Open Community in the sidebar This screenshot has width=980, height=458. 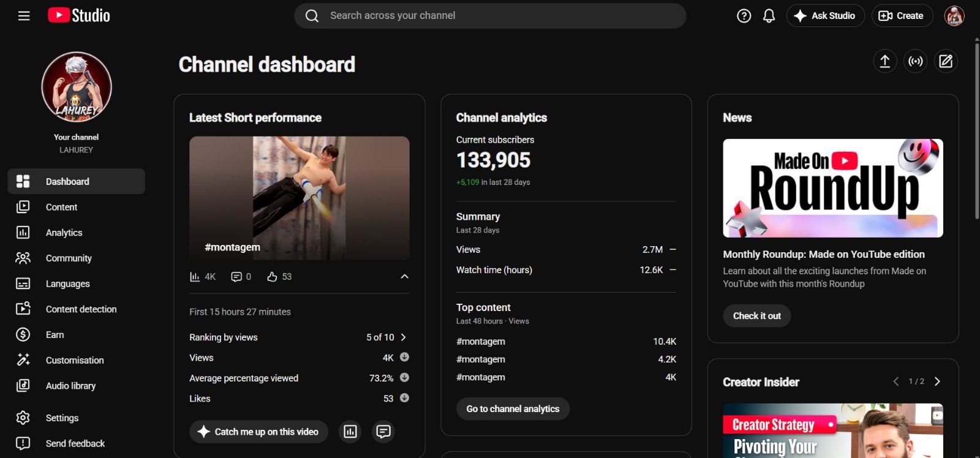(77, 258)
